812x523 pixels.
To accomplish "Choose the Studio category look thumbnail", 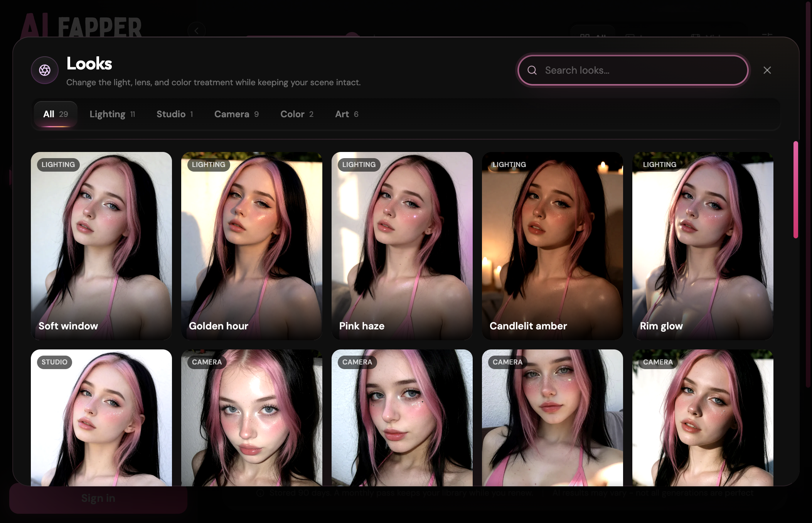I will click(x=101, y=418).
